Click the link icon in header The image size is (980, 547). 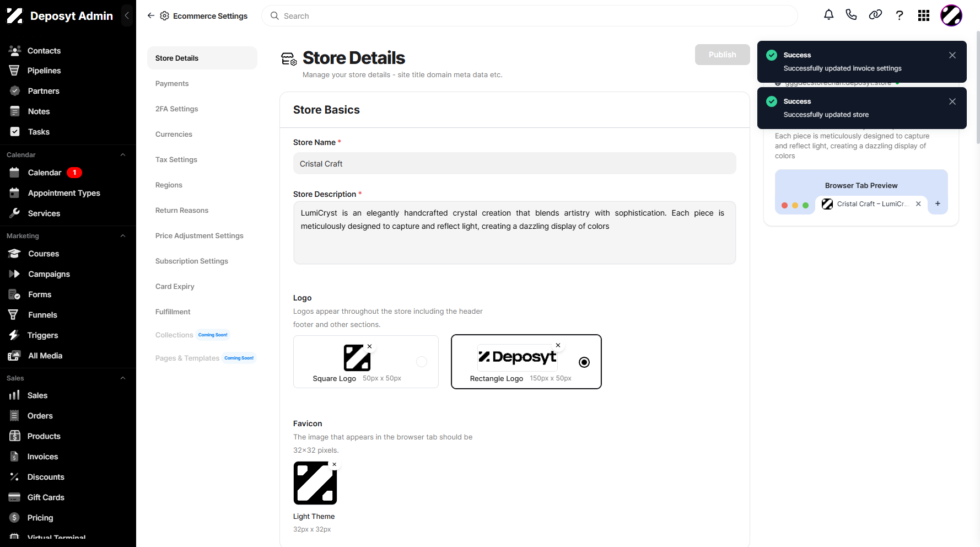pos(875,15)
